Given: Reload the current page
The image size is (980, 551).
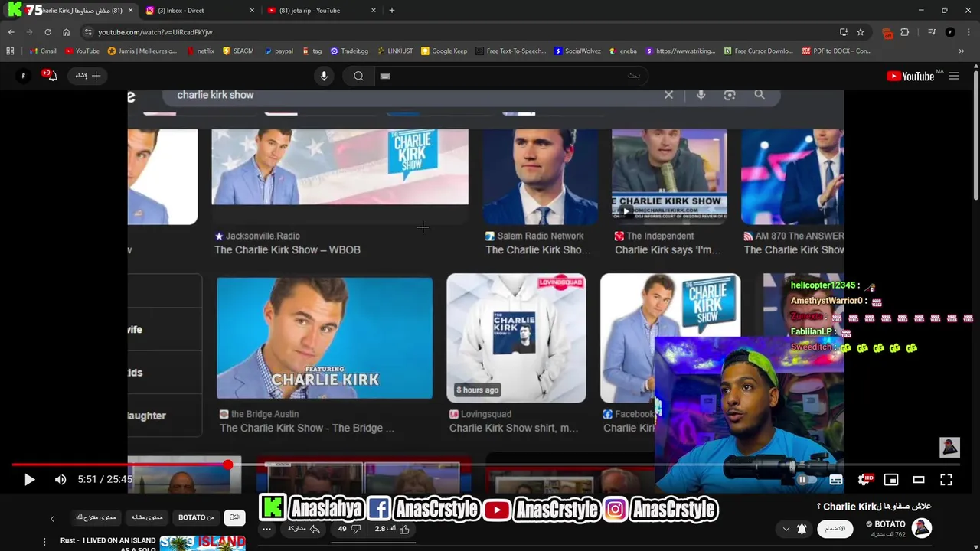Looking at the screenshot, I should pos(47,32).
